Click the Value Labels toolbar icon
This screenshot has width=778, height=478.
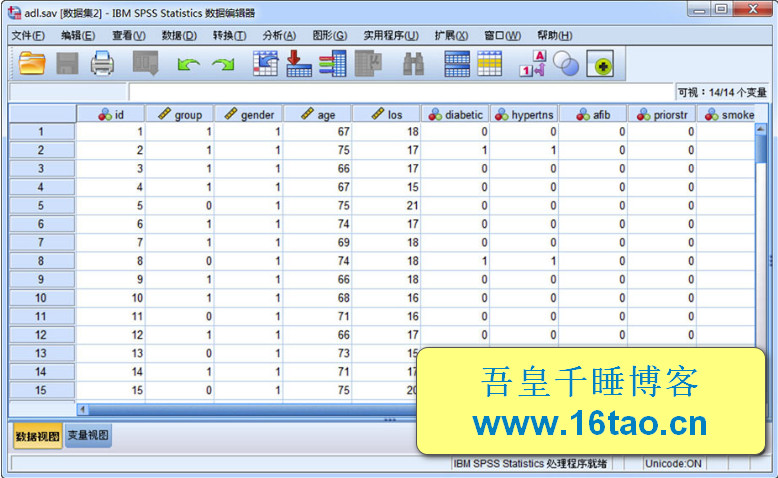[x=532, y=64]
